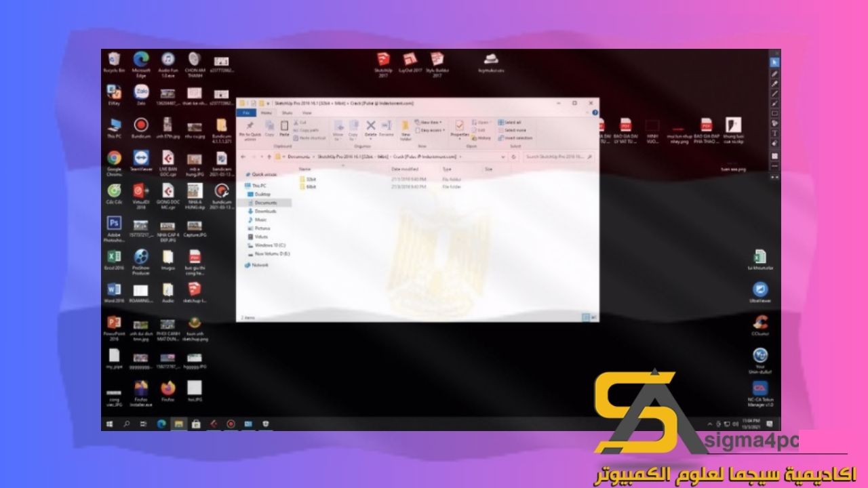Screen dimensions: 868x488
Task: Open the Style Builder 2017 shortcut
Action: (437, 64)
